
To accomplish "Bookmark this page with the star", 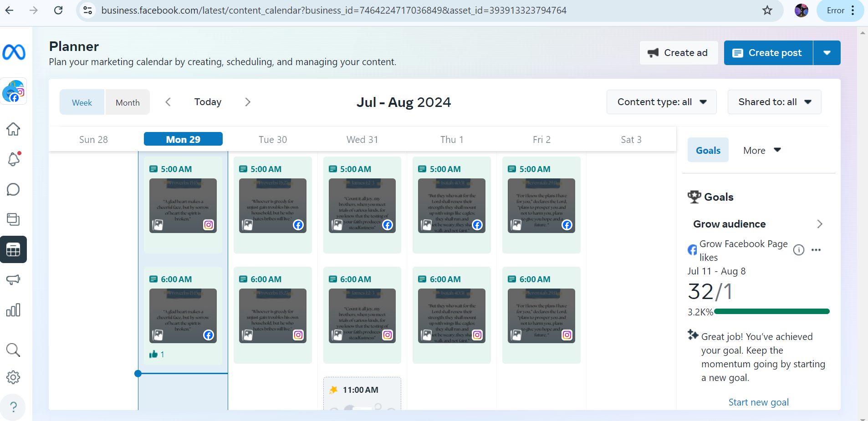I will 767,10.
